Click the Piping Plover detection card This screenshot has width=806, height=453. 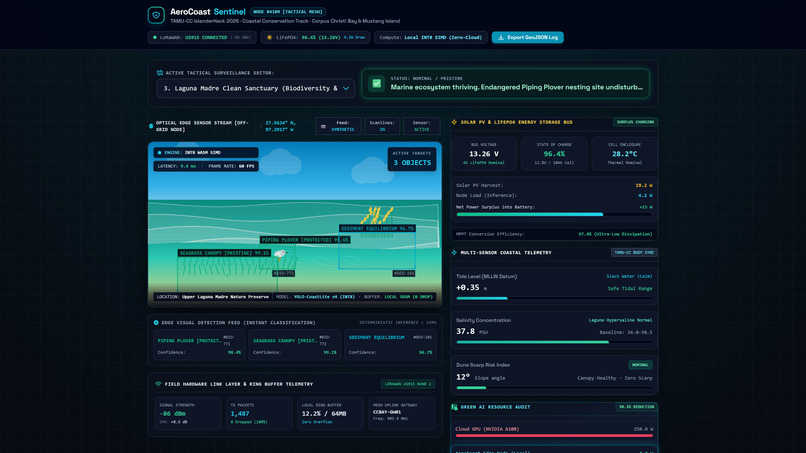point(199,345)
